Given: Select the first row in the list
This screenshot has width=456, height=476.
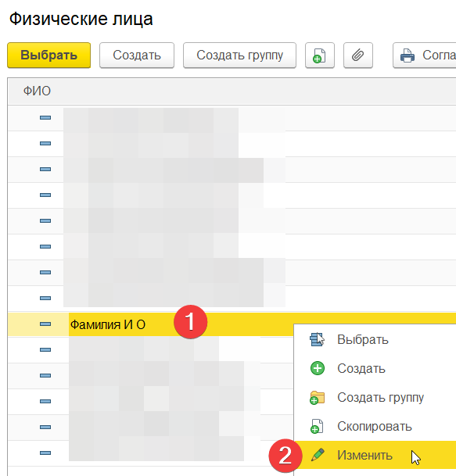Looking at the screenshot, I should coord(232,118).
